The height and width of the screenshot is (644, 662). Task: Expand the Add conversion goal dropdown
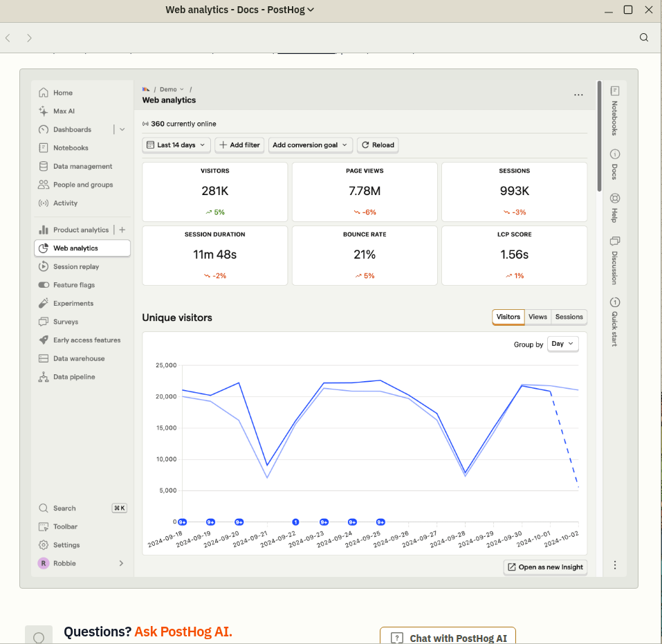point(310,145)
